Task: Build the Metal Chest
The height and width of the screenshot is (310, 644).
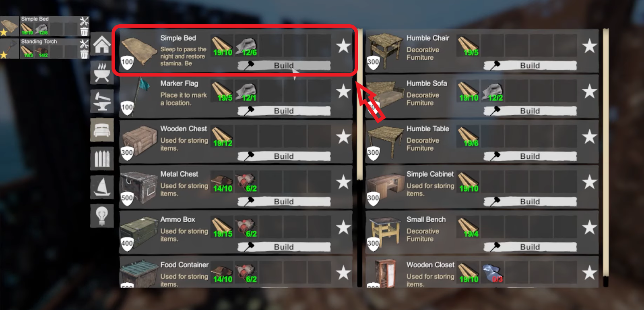Action: click(x=284, y=202)
